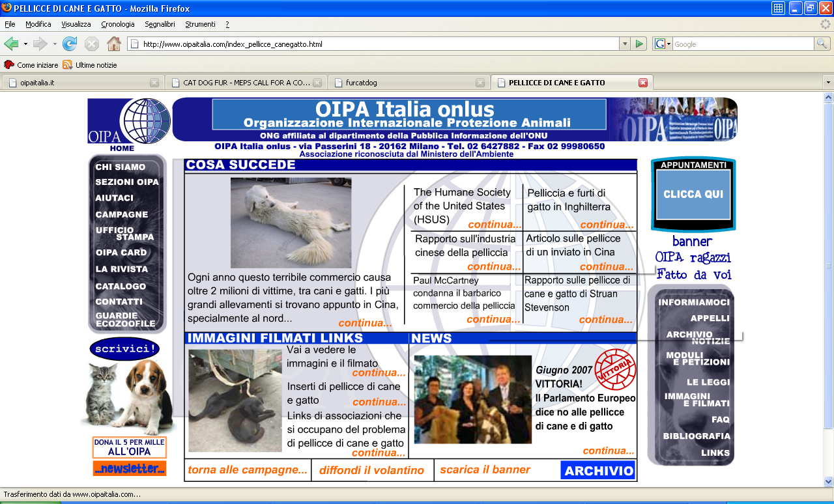Click LE LEGGI in right menu
834x504 pixels.
pyautogui.click(x=708, y=382)
